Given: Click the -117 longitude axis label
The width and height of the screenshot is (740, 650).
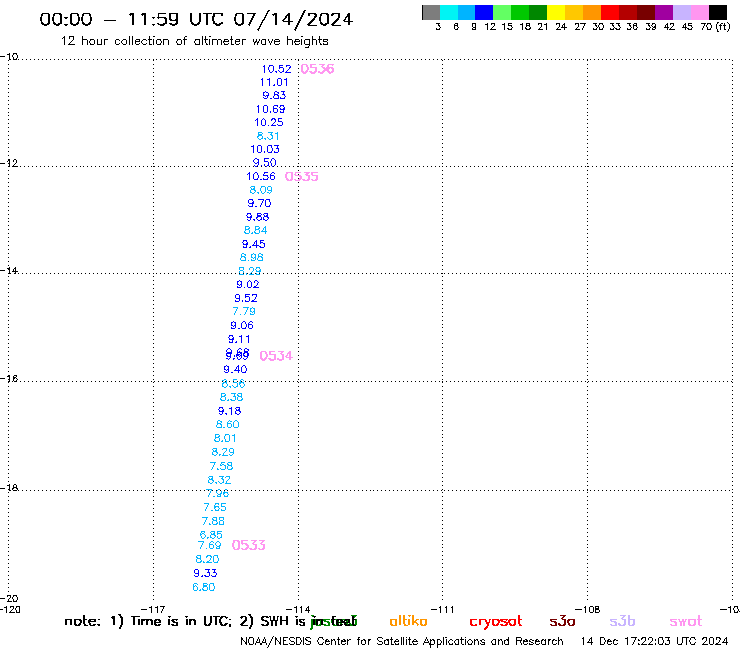Looking at the screenshot, I should [x=152, y=609].
